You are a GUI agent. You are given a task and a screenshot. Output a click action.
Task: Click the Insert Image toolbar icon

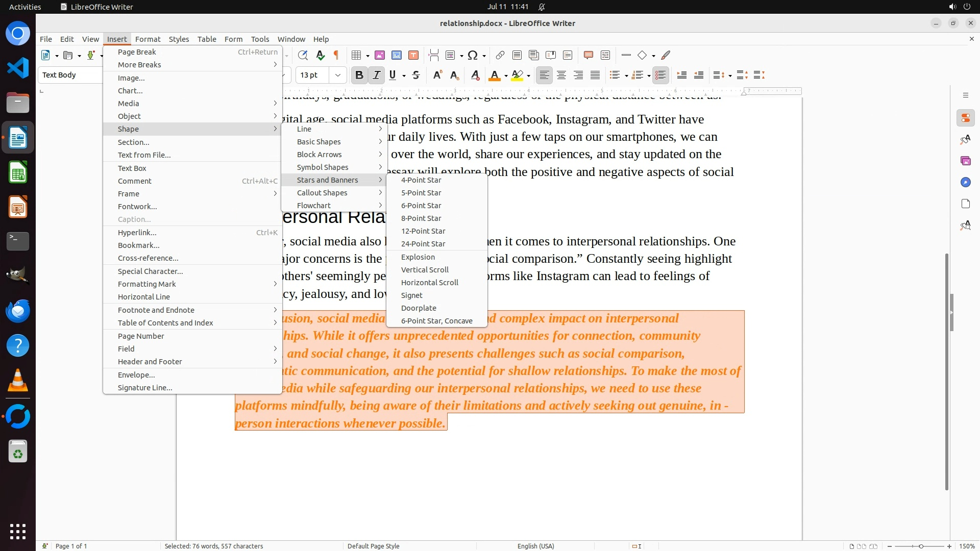coord(380,55)
